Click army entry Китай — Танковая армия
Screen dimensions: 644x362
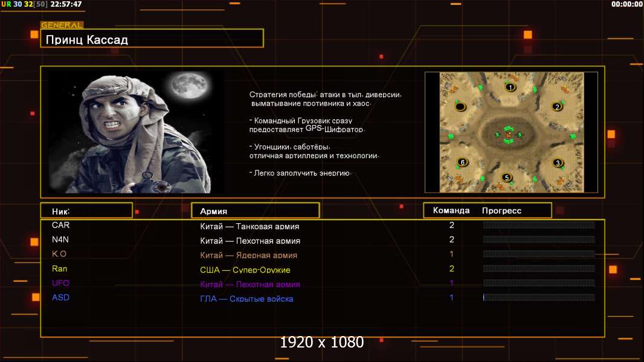[250, 226]
